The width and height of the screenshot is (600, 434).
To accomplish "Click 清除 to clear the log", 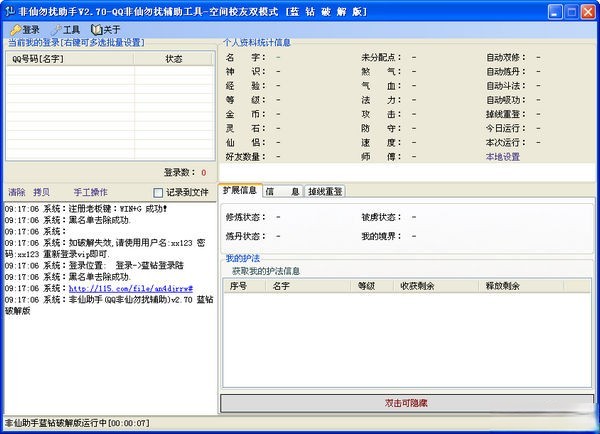I will click(x=17, y=192).
